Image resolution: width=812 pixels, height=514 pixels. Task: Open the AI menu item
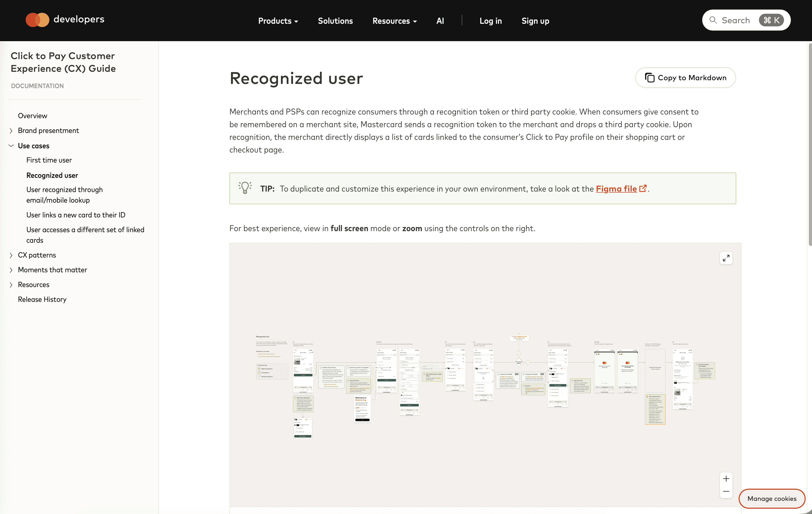[x=440, y=21]
